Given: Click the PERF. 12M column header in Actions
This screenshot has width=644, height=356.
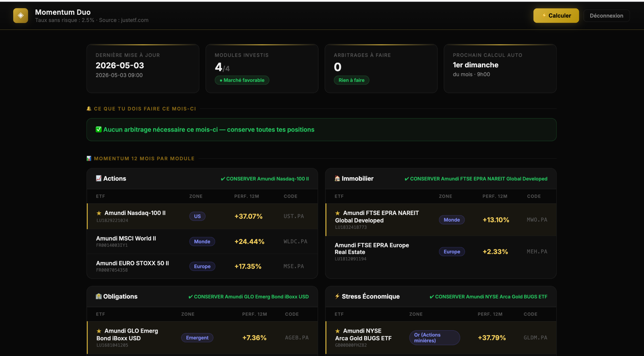Looking at the screenshot, I should point(247,196).
